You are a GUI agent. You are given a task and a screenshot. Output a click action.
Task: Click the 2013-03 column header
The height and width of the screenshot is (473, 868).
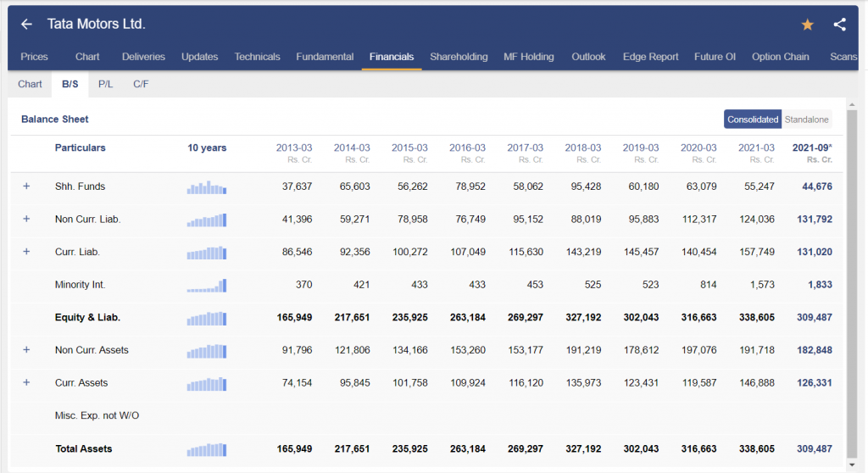[294, 147]
